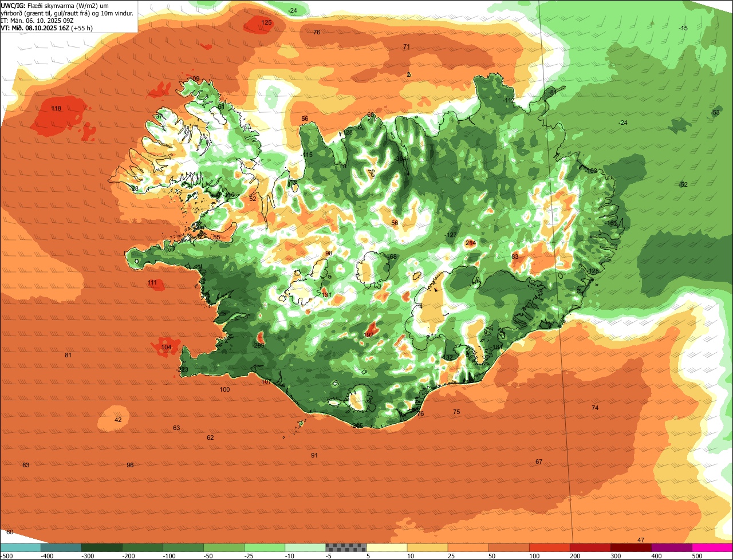Click the map value 62
The image size is (733, 560).
point(210,437)
